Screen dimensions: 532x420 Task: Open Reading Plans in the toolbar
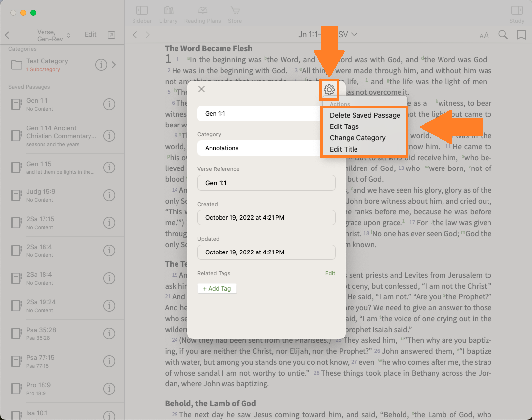click(x=202, y=14)
